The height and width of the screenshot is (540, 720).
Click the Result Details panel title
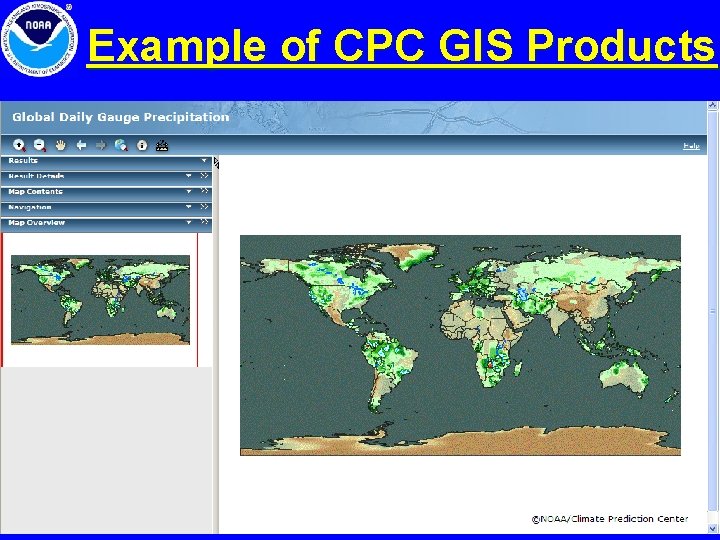(36, 176)
